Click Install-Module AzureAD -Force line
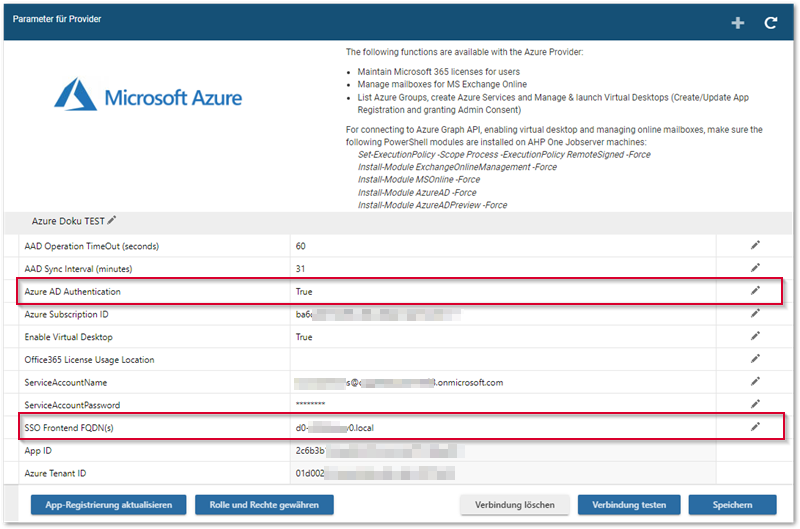Image resolution: width=800 pixels, height=529 pixels. pyautogui.click(x=417, y=193)
